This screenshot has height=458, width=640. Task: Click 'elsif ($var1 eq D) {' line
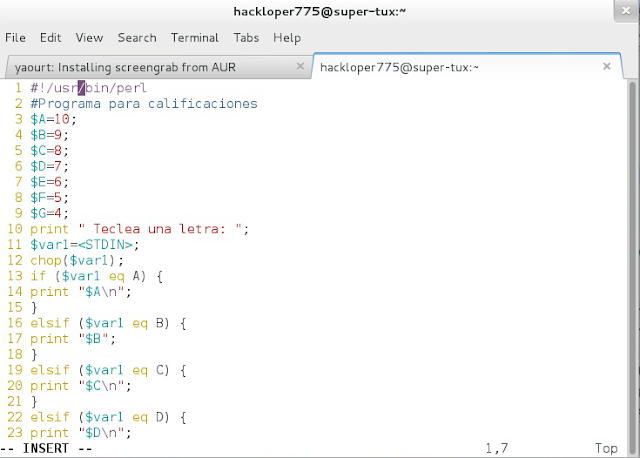pyautogui.click(x=108, y=417)
